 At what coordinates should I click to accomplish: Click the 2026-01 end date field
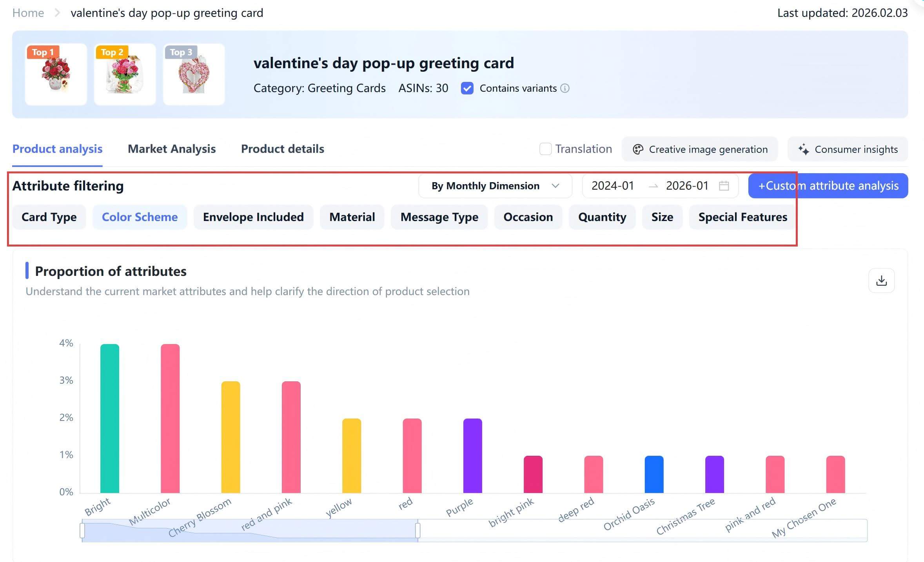pyautogui.click(x=687, y=186)
